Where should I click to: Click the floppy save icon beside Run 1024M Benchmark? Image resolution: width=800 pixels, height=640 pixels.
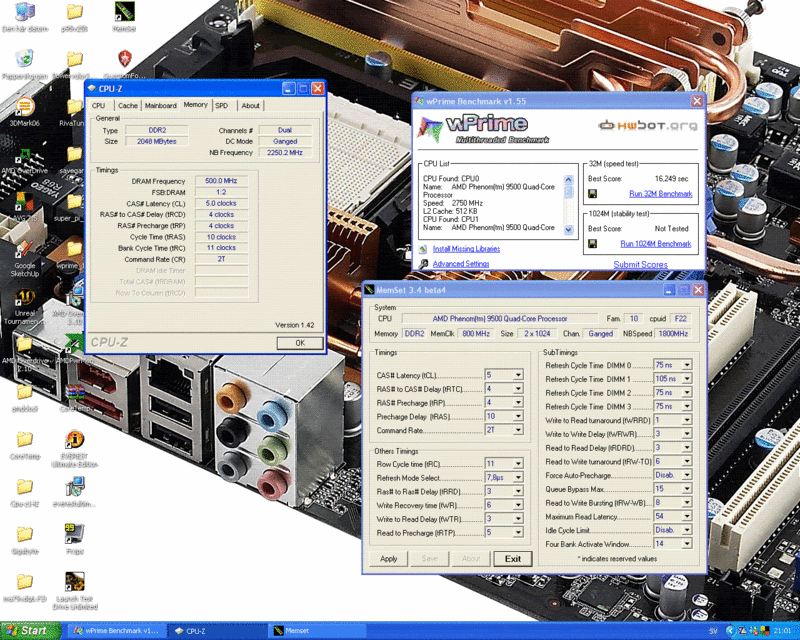[592, 244]
